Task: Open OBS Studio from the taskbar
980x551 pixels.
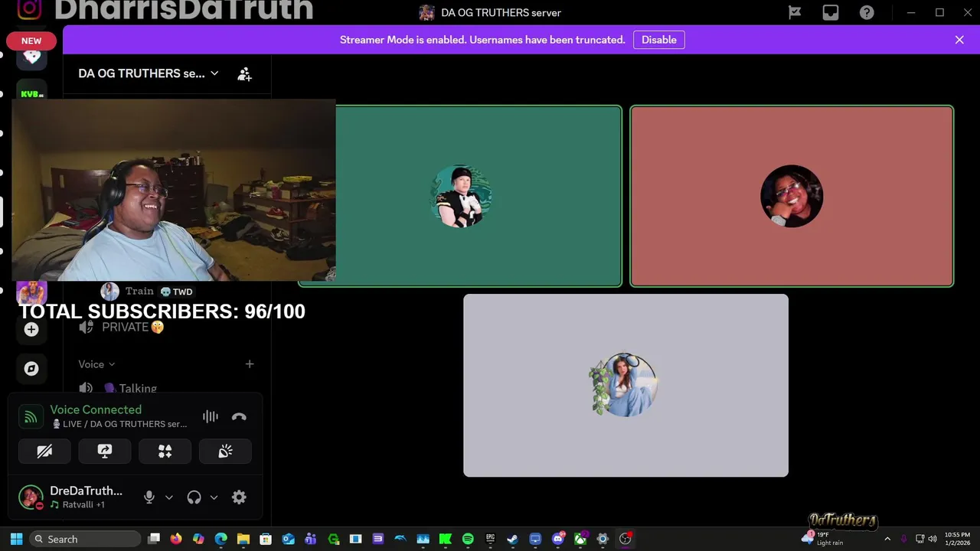Action: [625, 539]
